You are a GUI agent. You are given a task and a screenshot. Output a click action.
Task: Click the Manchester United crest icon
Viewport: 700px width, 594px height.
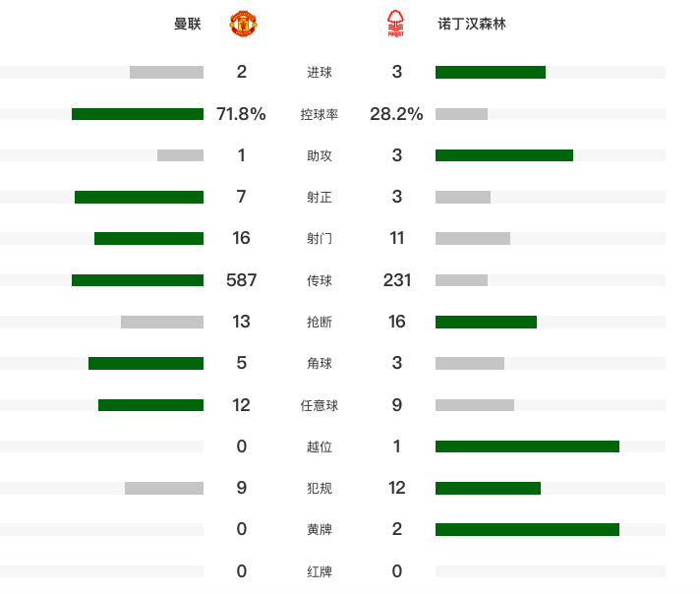coord(243,24)
